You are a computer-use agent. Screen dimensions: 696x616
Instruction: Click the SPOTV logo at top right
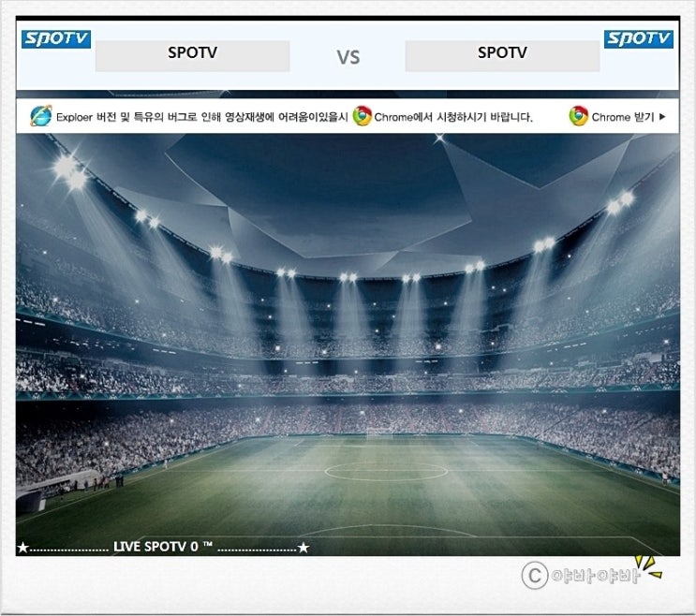[638, 39]
